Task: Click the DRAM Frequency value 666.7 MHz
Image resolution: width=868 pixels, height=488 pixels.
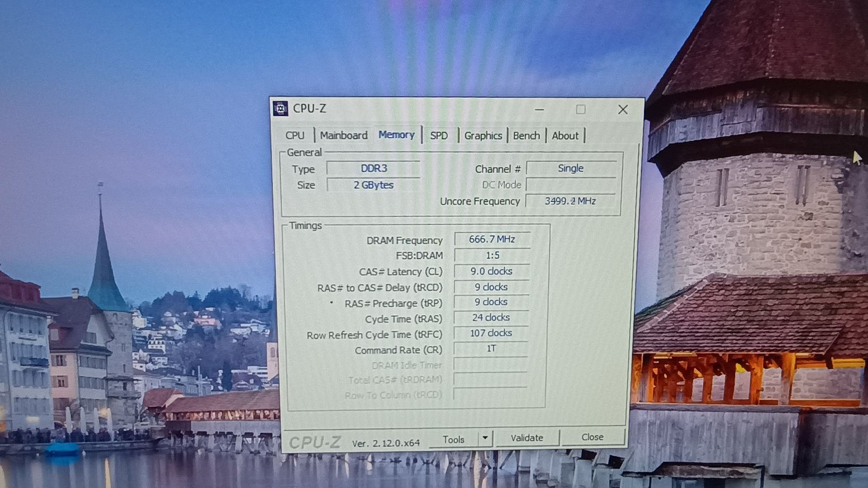Action: point(492,240)
